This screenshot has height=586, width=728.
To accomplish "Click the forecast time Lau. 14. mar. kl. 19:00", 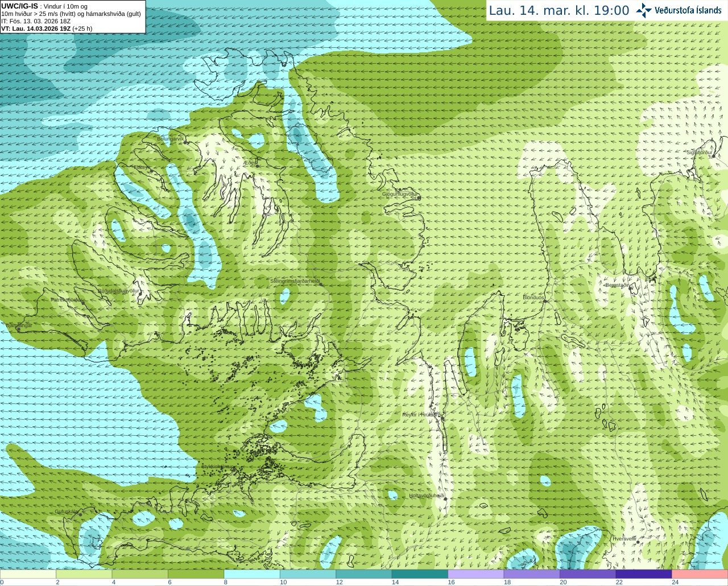I will [x=559, y=11].
